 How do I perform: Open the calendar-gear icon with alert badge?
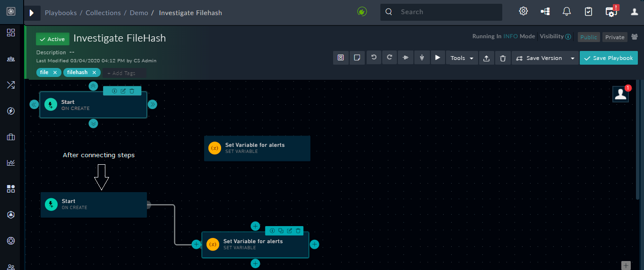pyautogui.click(x=611, y=12)
